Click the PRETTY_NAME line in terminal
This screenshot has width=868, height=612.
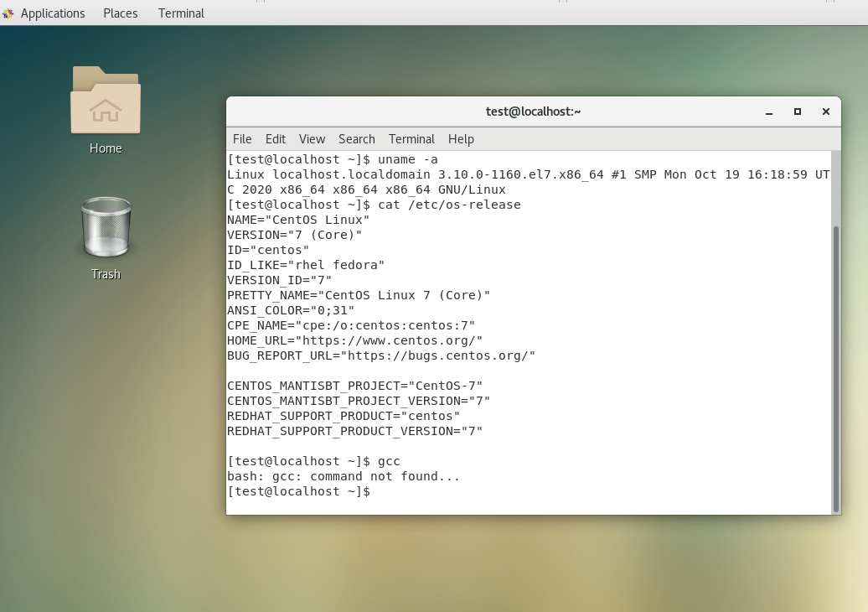pyautogui.click(x=359, y=295)
